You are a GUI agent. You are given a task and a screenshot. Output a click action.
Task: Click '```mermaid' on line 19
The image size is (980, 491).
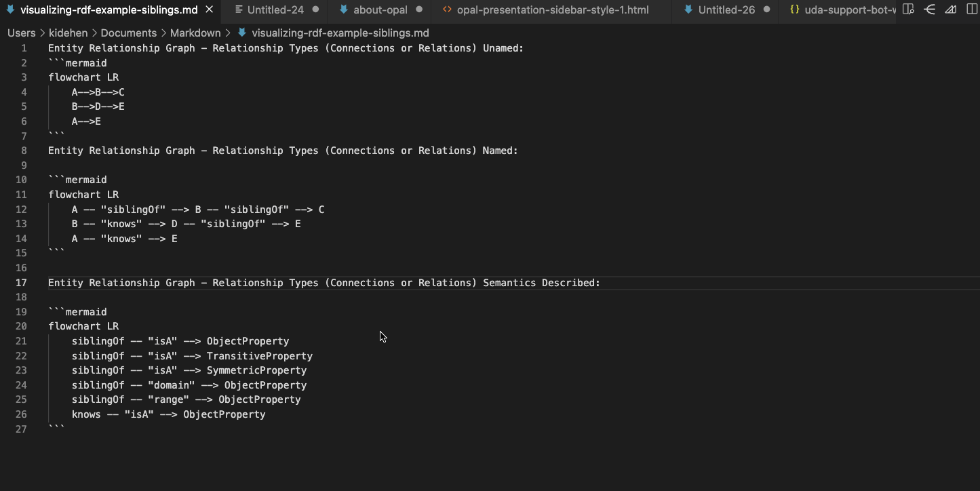(x=77, y=312)
